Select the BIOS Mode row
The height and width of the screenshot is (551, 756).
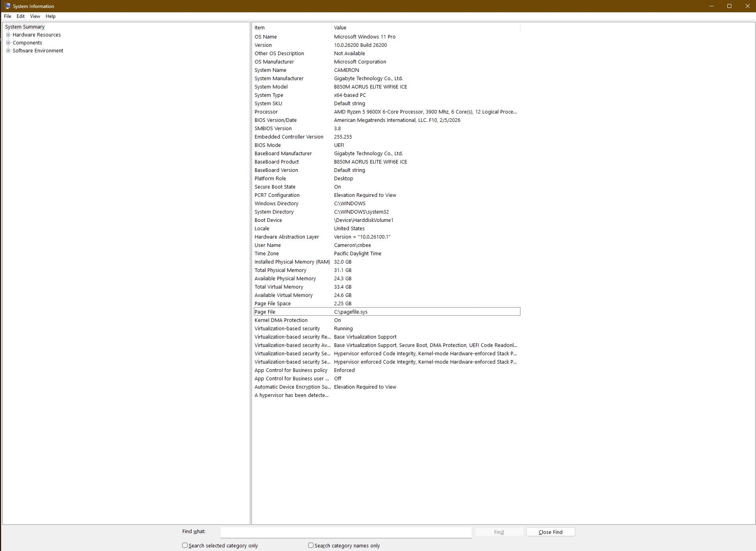(387, 145)
